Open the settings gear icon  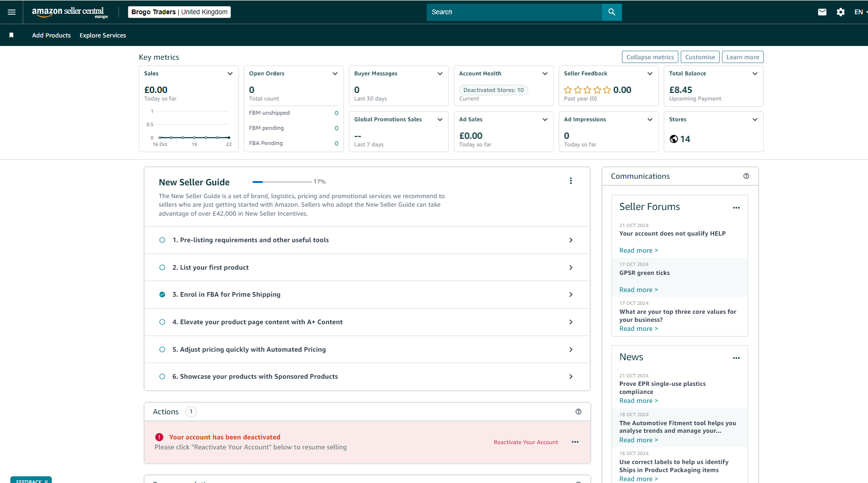(841, 12)
